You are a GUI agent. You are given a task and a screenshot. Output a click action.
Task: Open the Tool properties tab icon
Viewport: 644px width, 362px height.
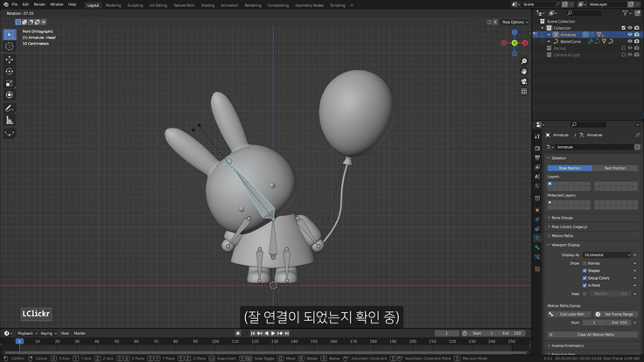[537, 136]
